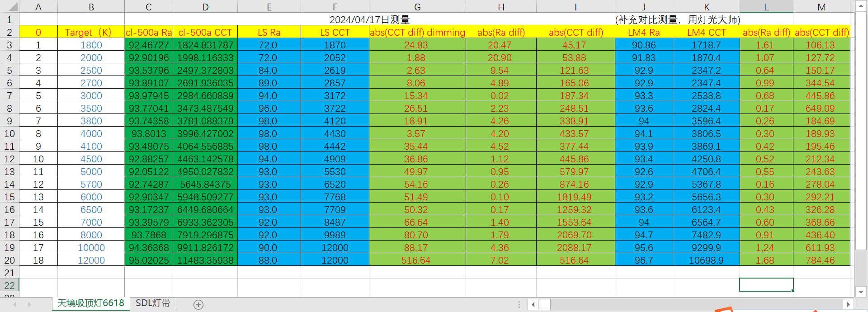This screenshot has width=868, height=312.
Task: Click the Select All corner triangle
Action: pyautogui.click(x=12, y=6)
